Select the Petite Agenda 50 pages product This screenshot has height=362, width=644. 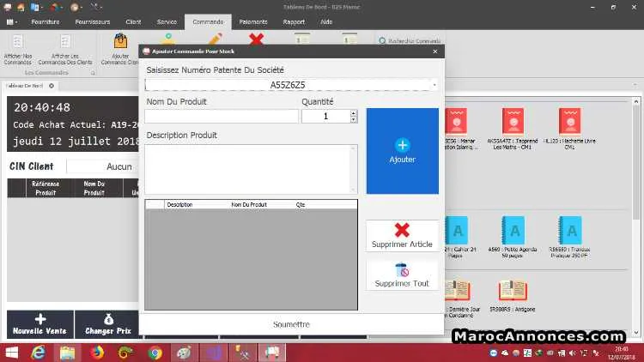tap(512, 237)
